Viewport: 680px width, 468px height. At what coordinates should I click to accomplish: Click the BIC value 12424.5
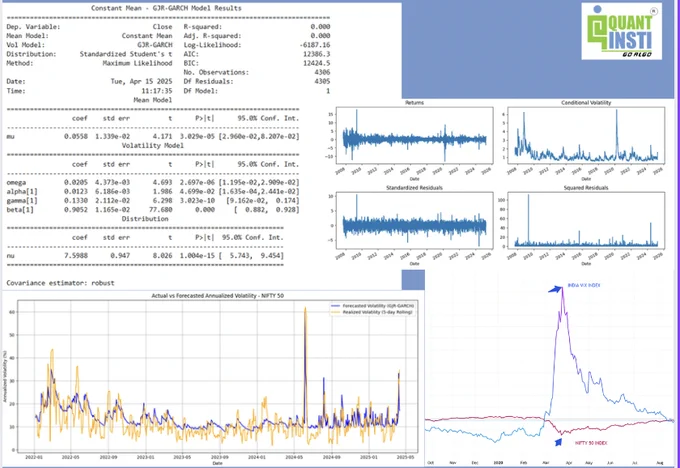click(x=316, y=63)
